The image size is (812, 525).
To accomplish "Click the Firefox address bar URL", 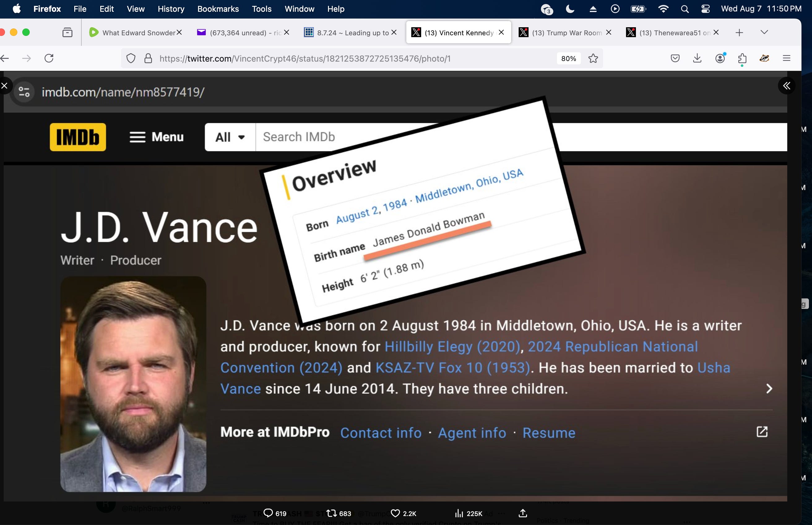I will [x=305, y=59].
